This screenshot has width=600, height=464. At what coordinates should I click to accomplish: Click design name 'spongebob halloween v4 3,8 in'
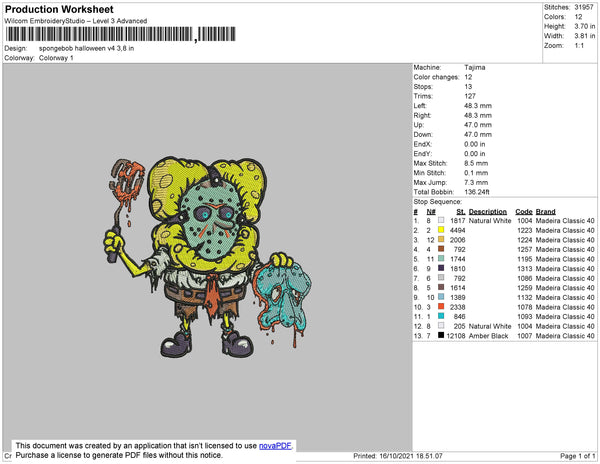pyautogui.click(x=86, y=49)
